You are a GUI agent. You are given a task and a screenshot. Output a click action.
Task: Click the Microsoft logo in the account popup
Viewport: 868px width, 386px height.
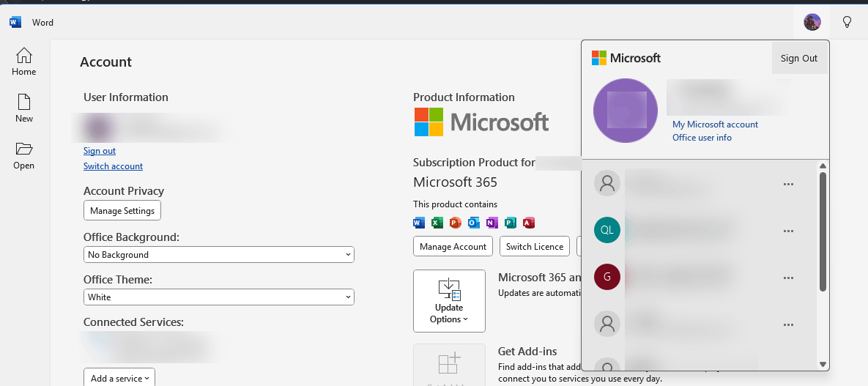click(x=626, y=58)
